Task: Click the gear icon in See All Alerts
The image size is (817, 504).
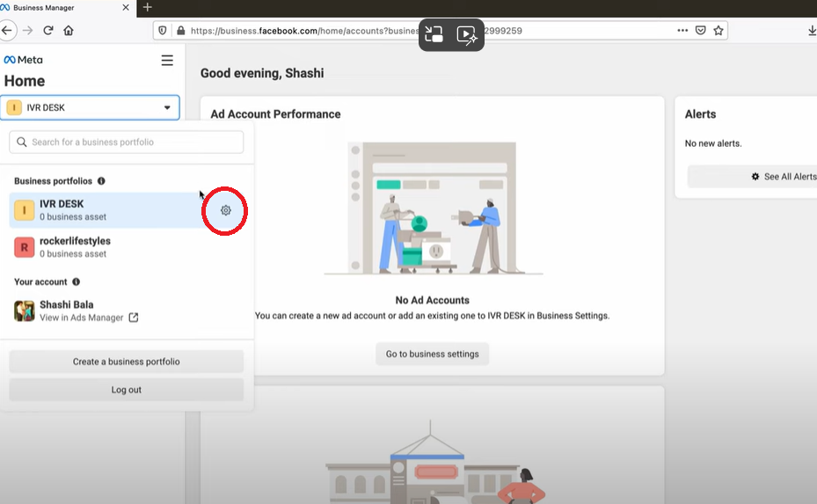Action: click(x=755, y=177)
